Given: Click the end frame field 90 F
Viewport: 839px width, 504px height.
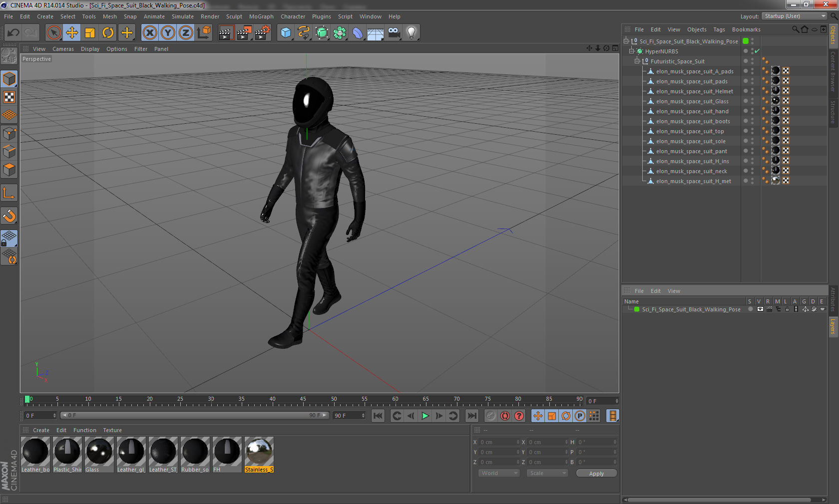Looking at the screenshot, I should click(x=349, y=415).
